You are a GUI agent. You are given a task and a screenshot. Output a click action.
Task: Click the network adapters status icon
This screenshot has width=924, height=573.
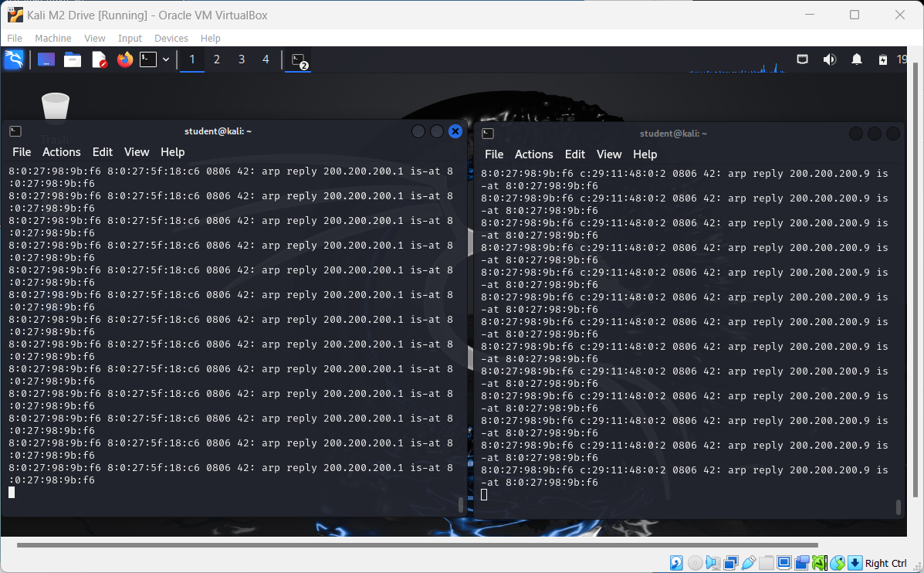[x=731, y=563]
